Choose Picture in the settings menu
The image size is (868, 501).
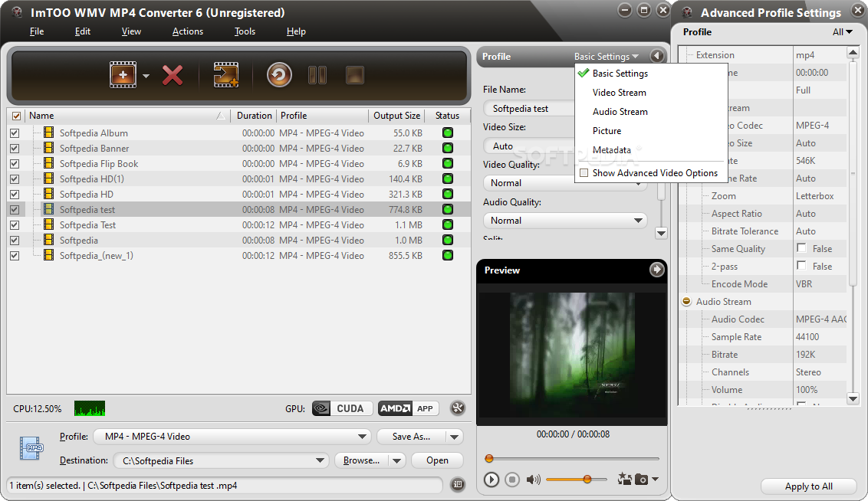click(x=607, y=130)
